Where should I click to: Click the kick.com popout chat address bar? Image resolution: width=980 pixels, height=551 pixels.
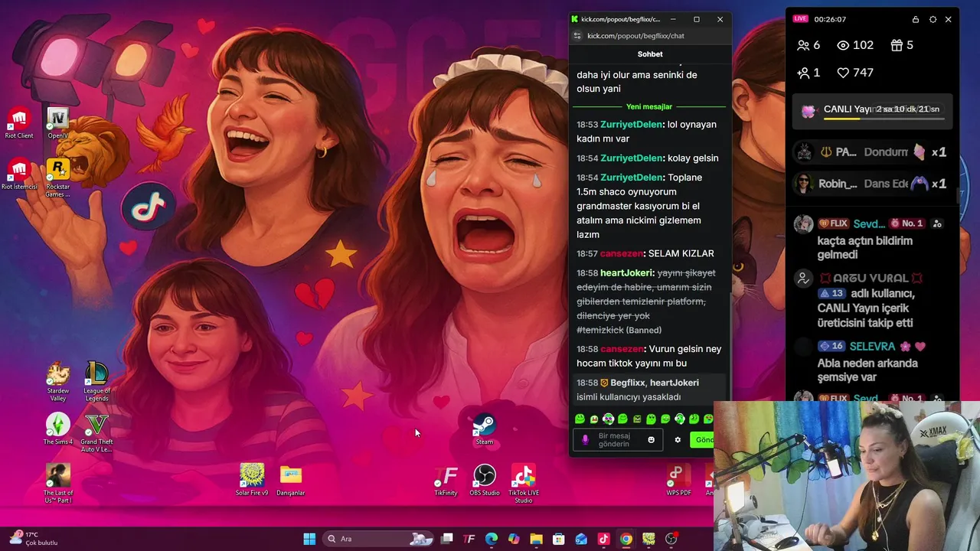point(635,36)
